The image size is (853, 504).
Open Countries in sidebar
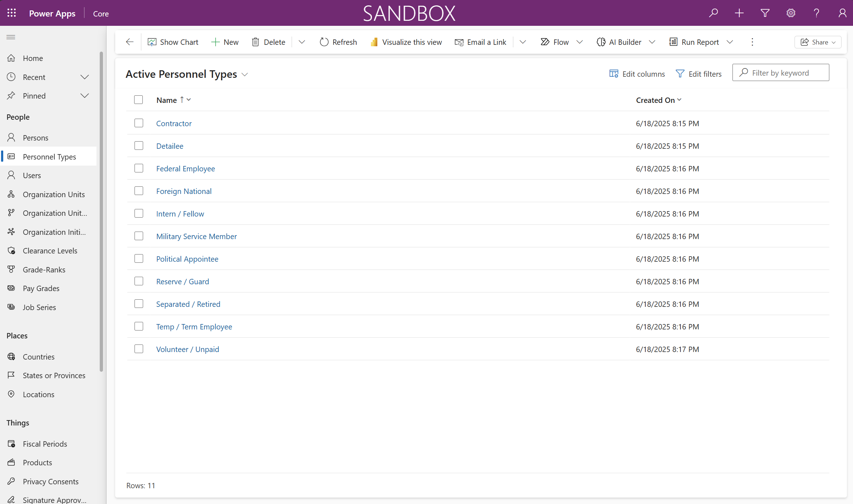pyautogui.click(x=48, y=357)
